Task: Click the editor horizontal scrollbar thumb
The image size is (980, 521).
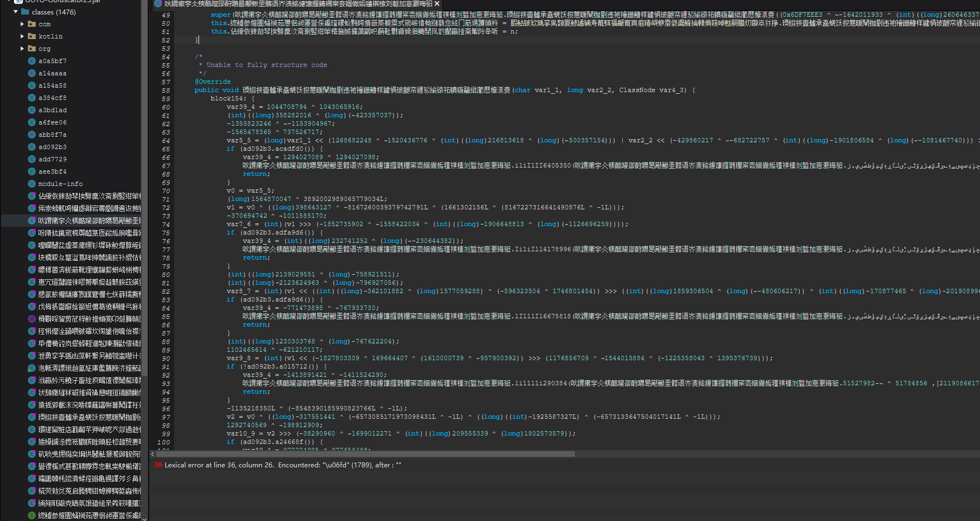Action: pos(365,454)
